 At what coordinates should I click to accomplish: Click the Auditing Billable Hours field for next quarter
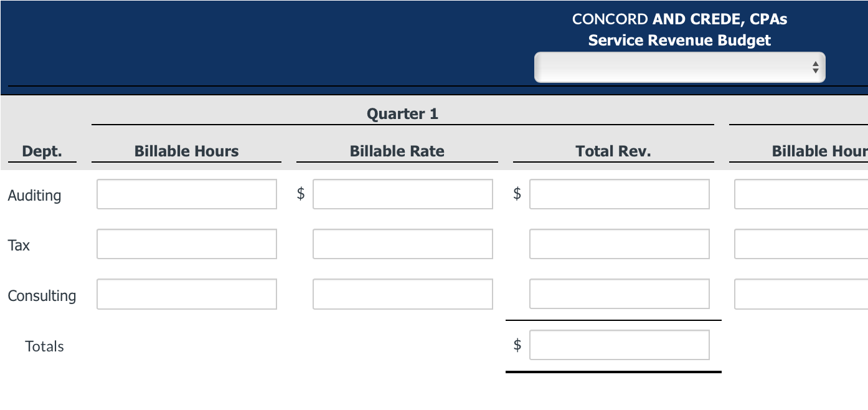(x=801, y=194)
